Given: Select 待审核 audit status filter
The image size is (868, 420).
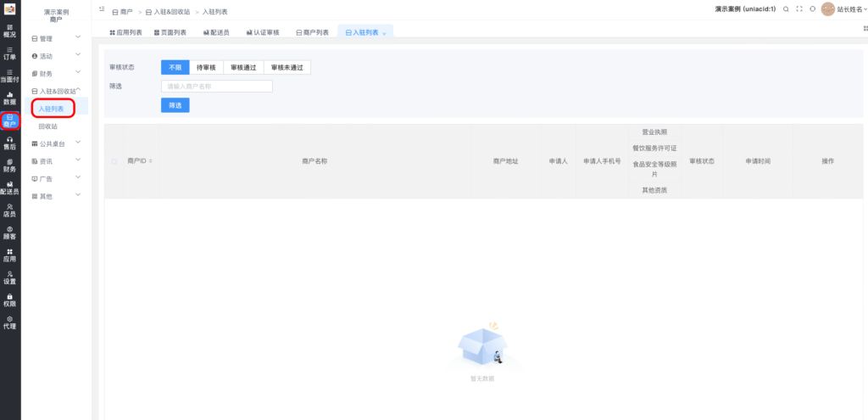Looking at the screenshot, I should click(207, 67).
